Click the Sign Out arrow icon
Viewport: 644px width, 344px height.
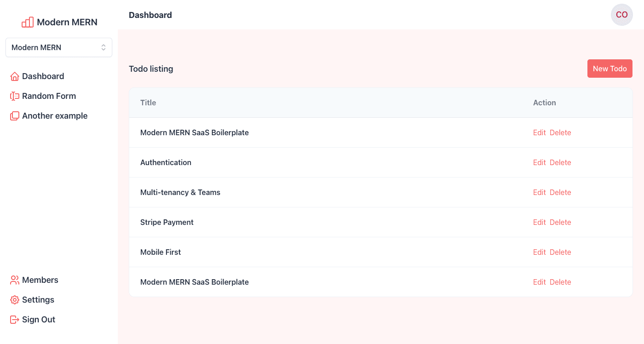point(14,319)
